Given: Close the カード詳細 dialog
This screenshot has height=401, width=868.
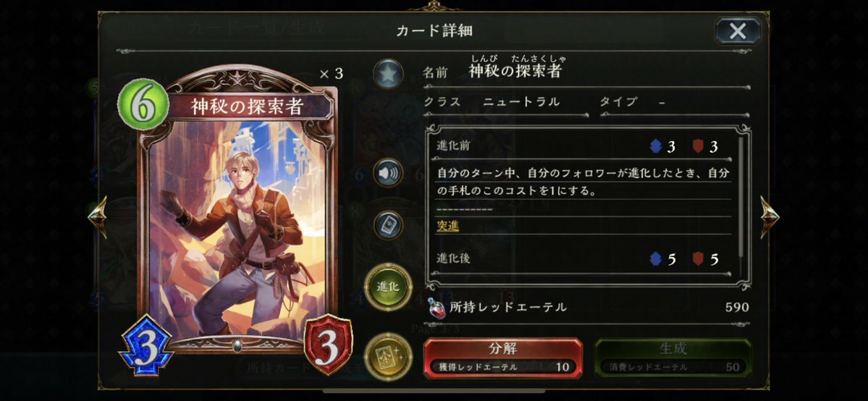Looking at the screenshot, I should point(738,31).
